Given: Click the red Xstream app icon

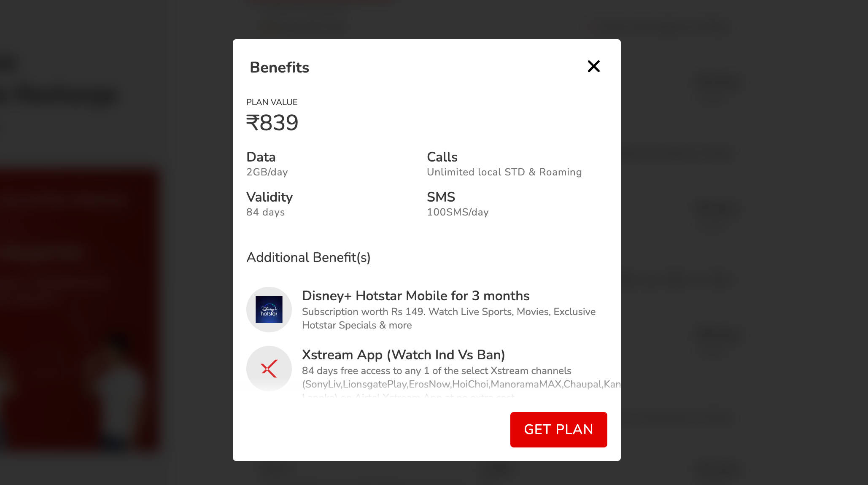Looking at the screenshot, I should (269, 369).
